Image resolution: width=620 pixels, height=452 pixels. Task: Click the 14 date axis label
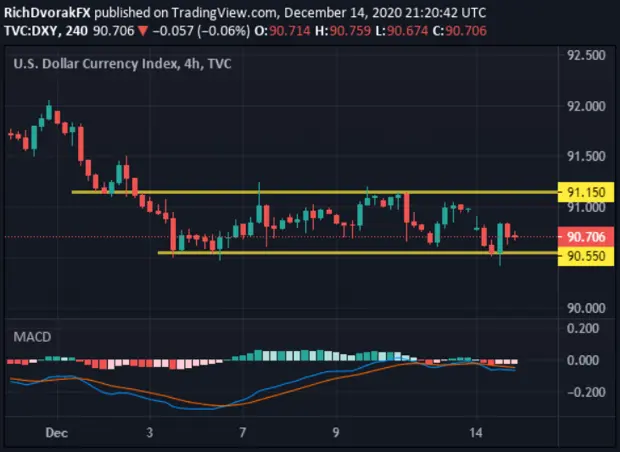pos(476,433)
